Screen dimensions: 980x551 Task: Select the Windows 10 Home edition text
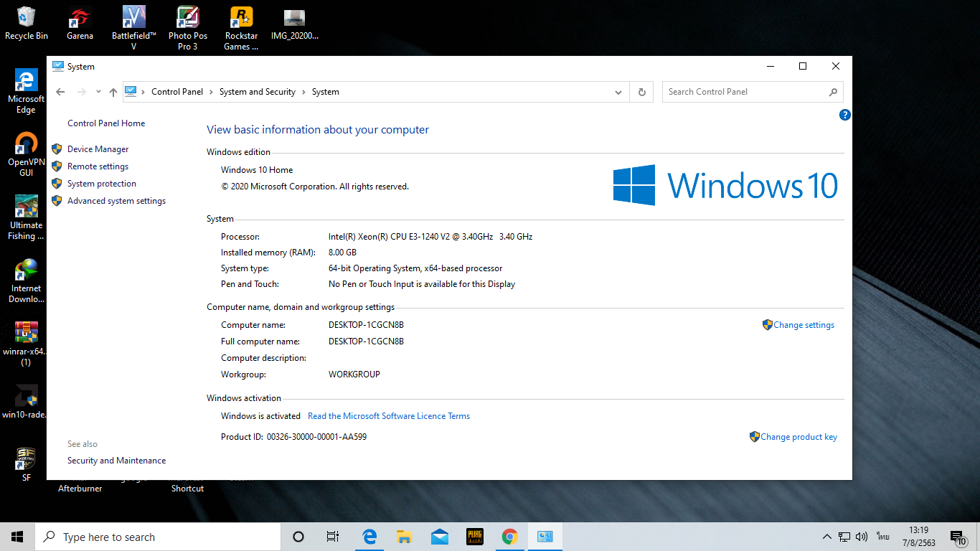pyautogui.click(x=257, y=170)
